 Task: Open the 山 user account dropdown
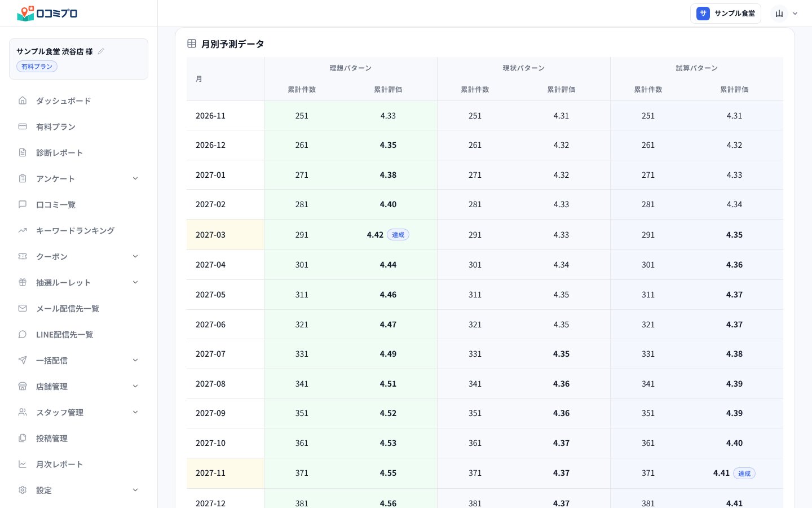pyautogui.click(x=785, y=14)
